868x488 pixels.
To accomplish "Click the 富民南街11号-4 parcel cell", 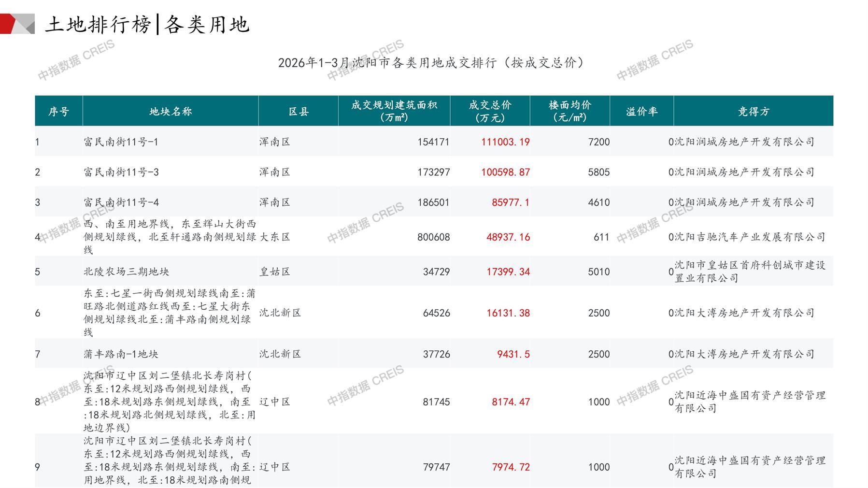I will 121,202.
